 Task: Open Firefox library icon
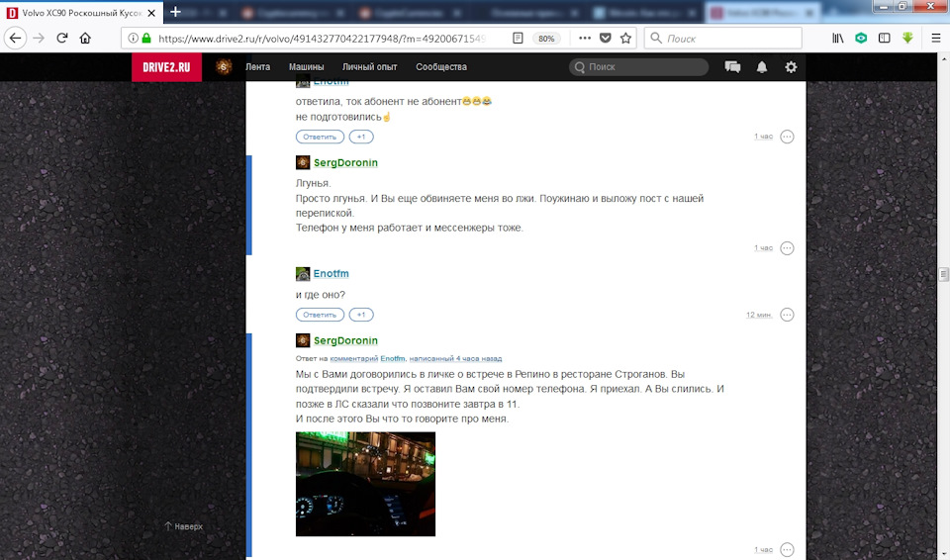(x=838, y=39)
